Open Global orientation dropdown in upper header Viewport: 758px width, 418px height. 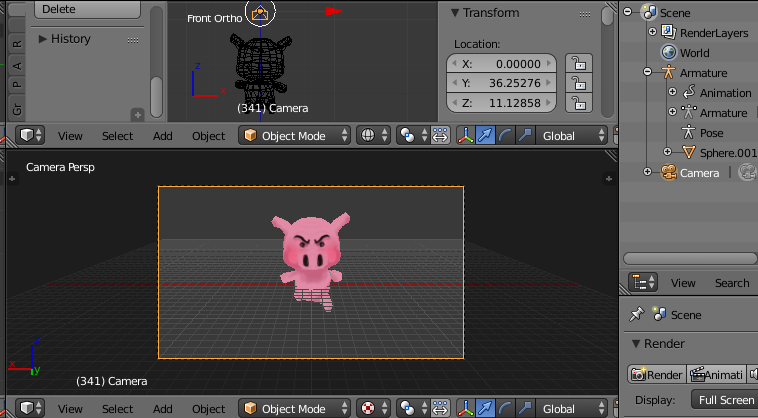click(571, 136)
